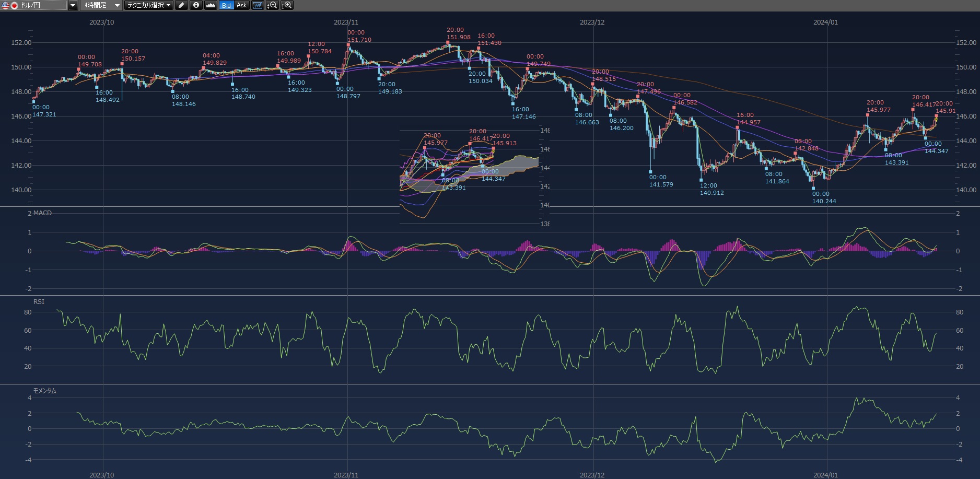This screenshot has height=479, width=980.
Task: Open the 4時間足 timeframe dropdown
Action: point(101,5)
